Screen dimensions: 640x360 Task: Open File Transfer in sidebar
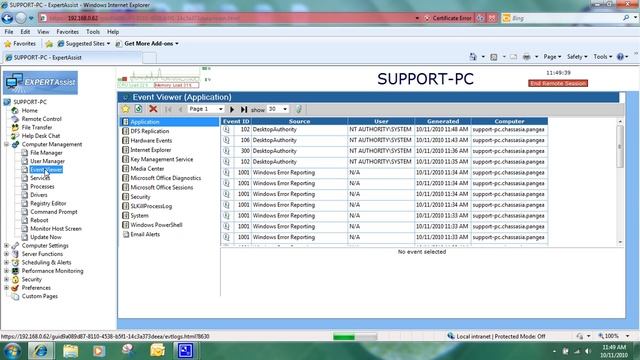[x=37, y=127]
